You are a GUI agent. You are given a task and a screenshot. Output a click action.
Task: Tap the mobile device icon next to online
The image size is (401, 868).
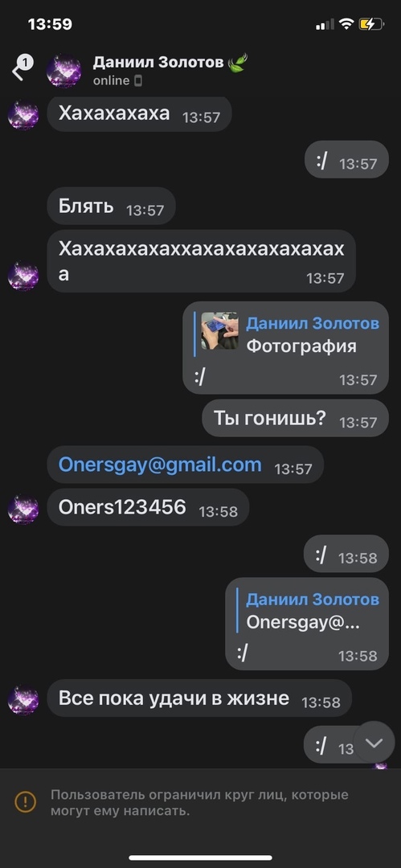tap(138, 81)
